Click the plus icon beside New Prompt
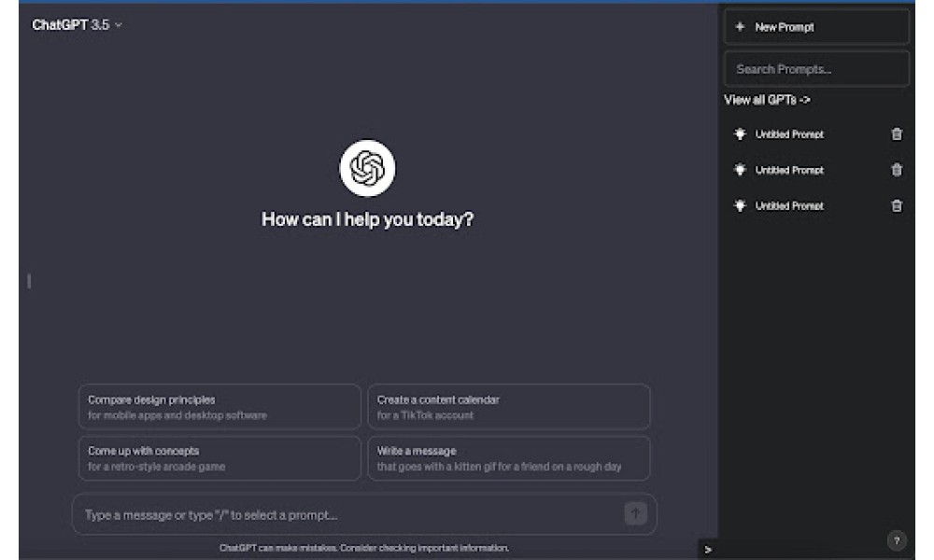The height and width of the screenshot is (560, 934). click(x=740, y=27)
